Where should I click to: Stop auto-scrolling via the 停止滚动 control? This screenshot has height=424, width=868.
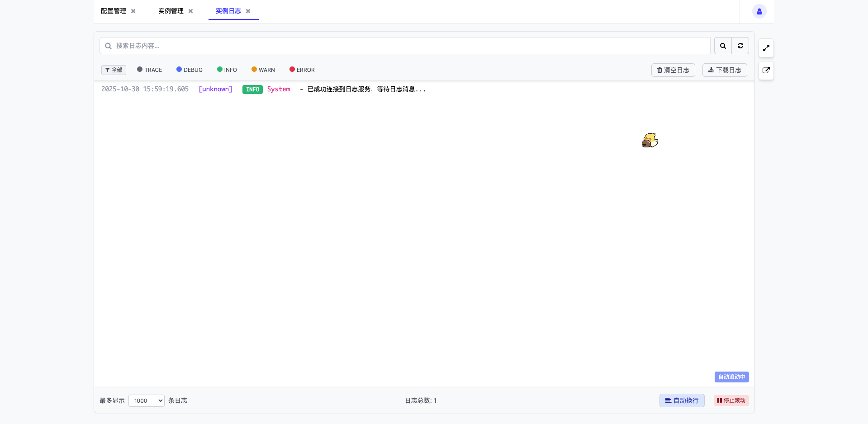[730, 400]
